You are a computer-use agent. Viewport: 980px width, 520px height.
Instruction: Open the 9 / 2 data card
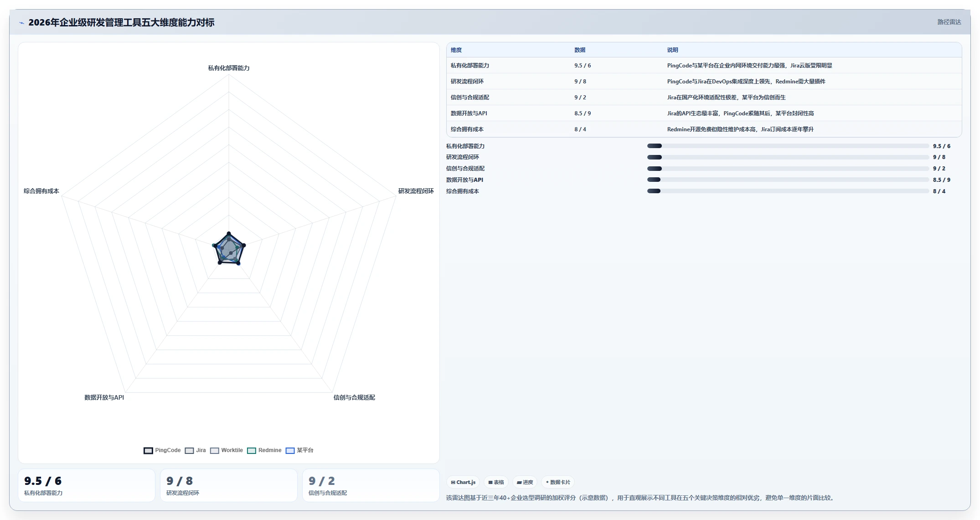click(x=371, y=485)
